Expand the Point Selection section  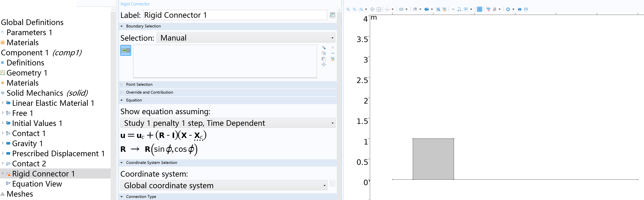click(139, 84)
